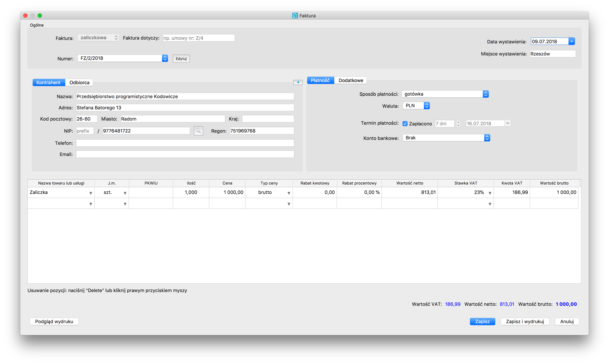Click the small blue icon above the Kontrahent panel
The image size is (609, 364).
[x=298, y=82]
